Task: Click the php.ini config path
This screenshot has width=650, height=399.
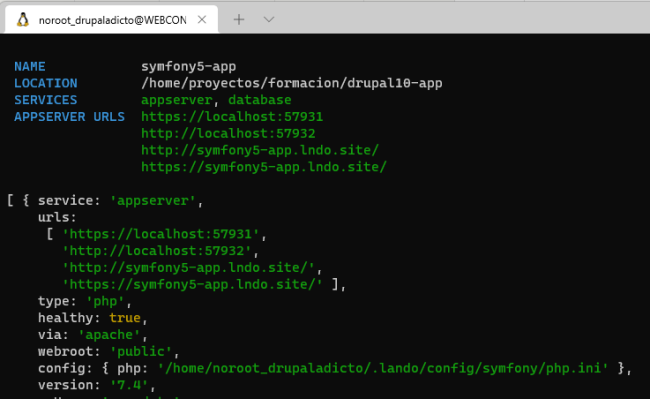Action: tap(383, 368)
